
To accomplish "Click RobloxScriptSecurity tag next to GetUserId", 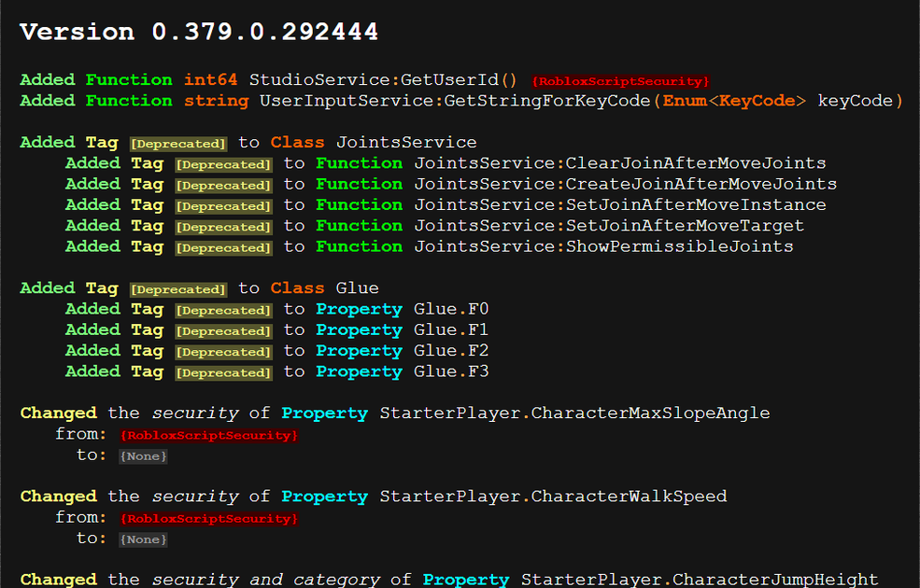I will click(x=621, y=81).
